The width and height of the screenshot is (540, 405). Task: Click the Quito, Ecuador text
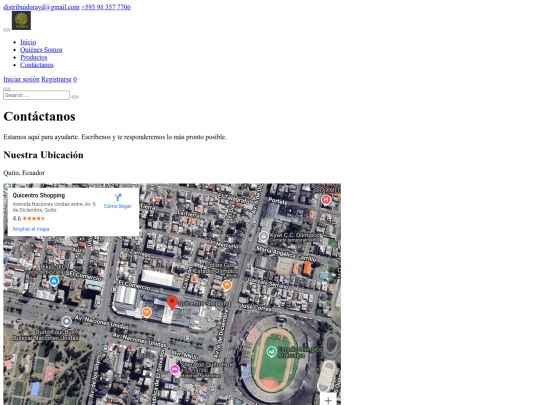tap(24, 173)
